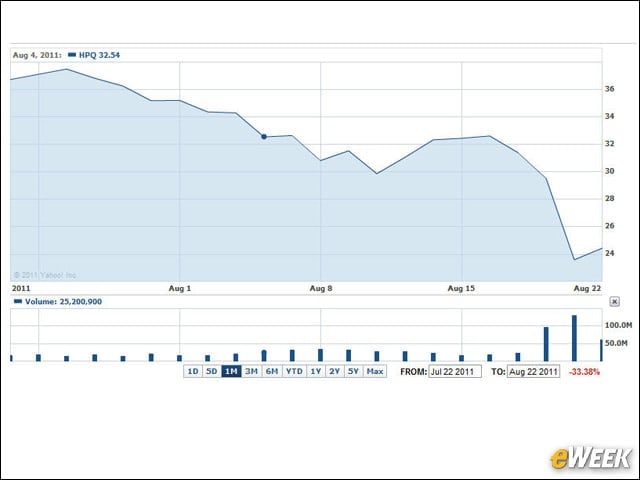Switch chart to 3M range
The image size is (640, 480).
[x=251, y=371]
